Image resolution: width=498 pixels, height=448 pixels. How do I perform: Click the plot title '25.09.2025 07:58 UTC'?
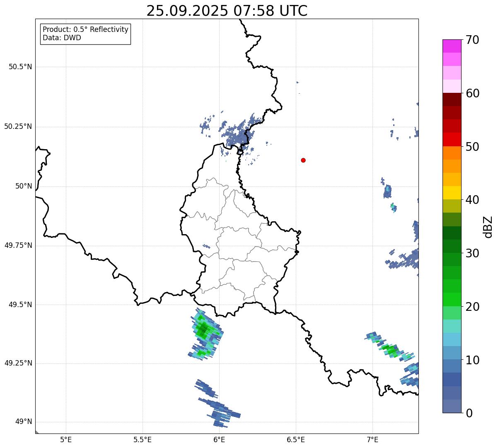(x=227, y=11)
